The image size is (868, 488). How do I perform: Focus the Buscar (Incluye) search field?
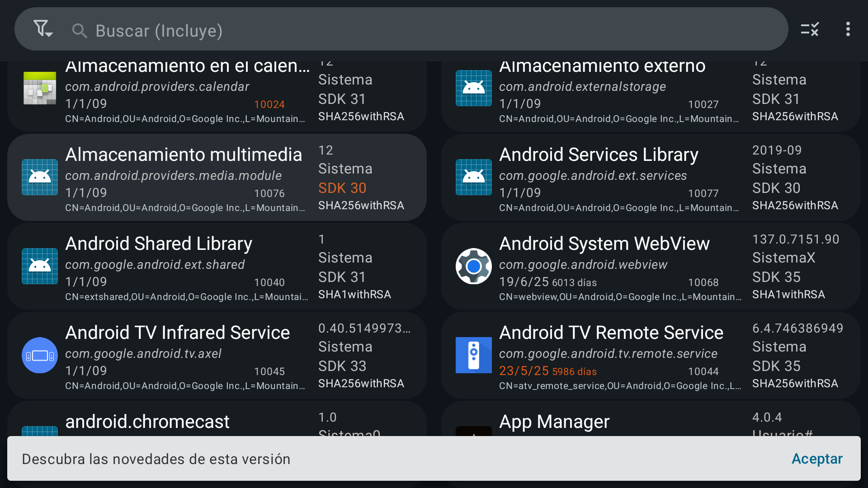point(401,29)
